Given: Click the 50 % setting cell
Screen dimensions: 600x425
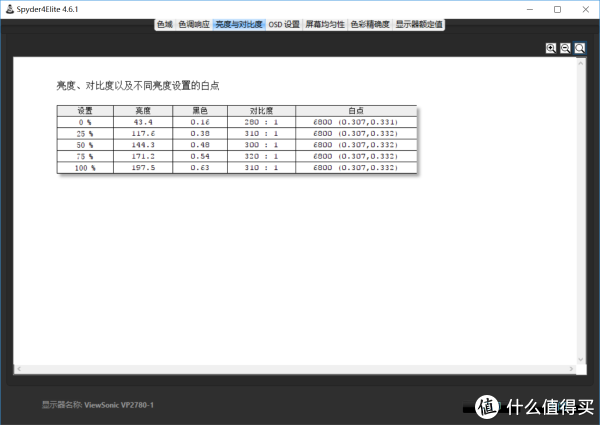Looking at the screenshot, I should point(85,145).
